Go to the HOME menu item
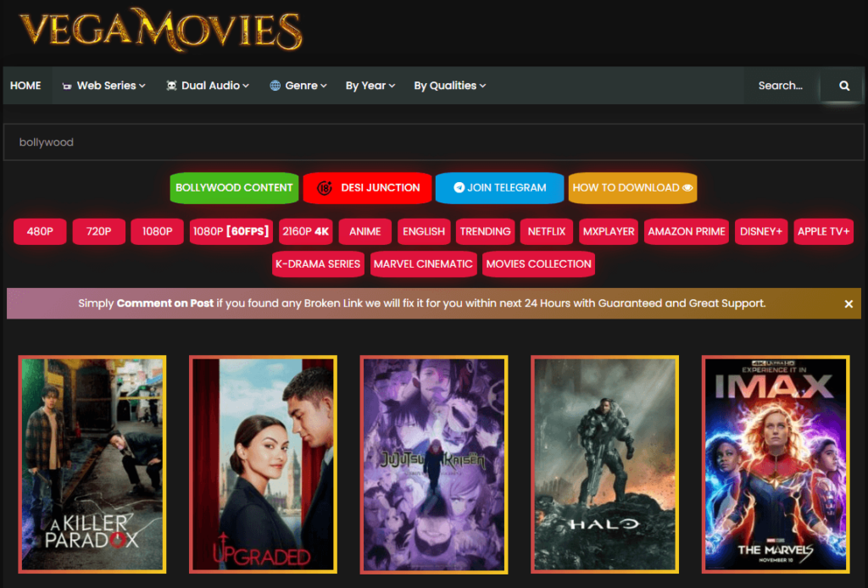 25,86
